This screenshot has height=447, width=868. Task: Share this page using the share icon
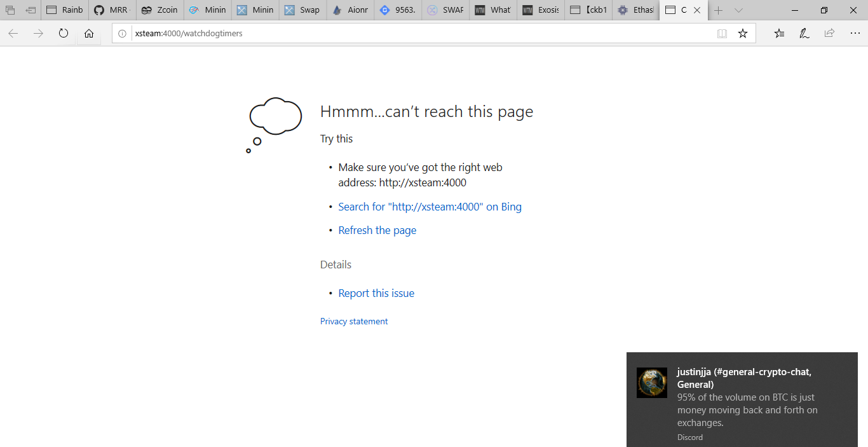click(829, 33)
